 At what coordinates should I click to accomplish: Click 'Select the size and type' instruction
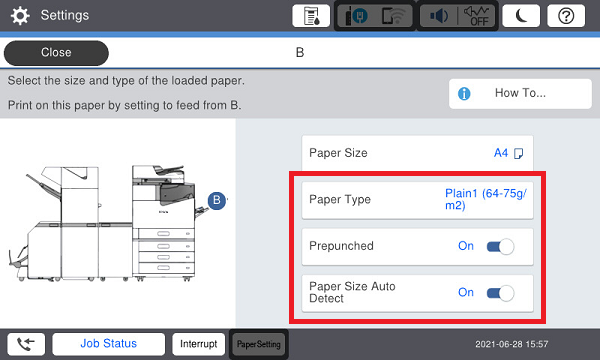pos(126,81)
